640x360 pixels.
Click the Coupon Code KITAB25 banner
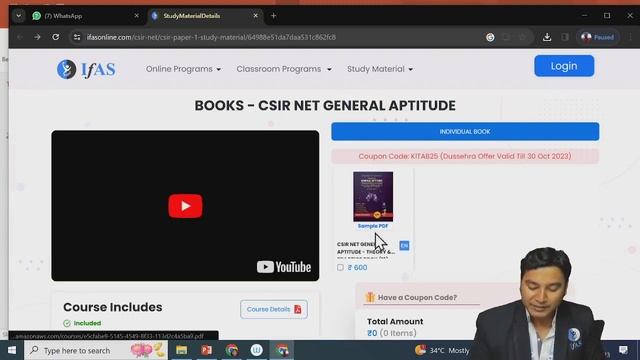click(465, 156)
